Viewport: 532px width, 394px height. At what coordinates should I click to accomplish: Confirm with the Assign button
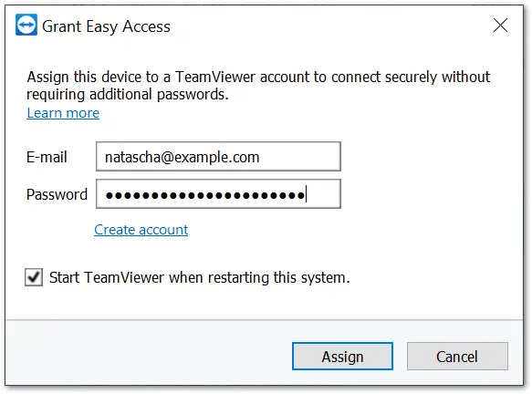(342, 356)
